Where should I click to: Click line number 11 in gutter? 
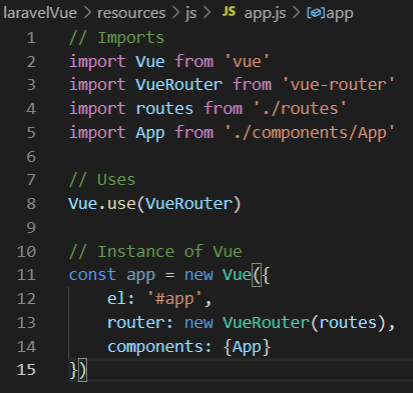click(26, 275)
